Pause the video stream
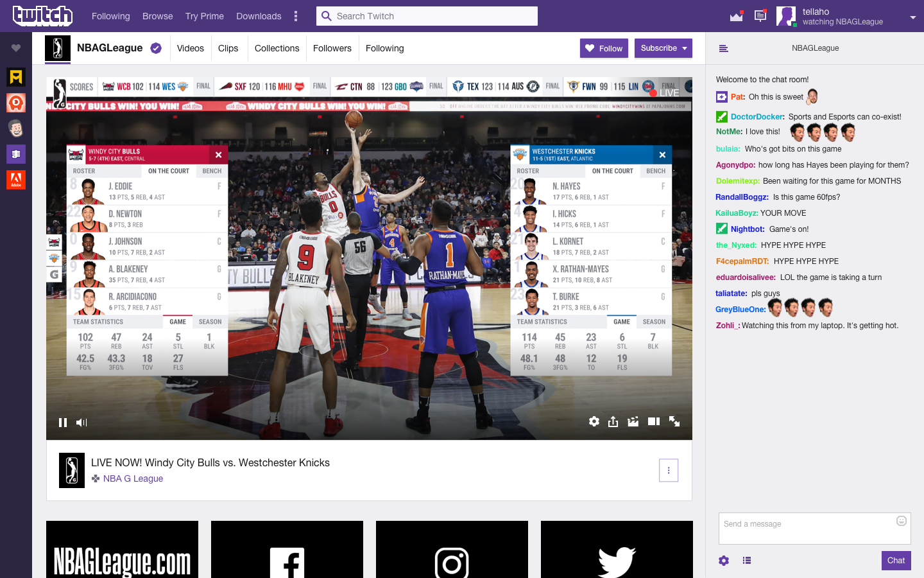 tap(63, 422)
